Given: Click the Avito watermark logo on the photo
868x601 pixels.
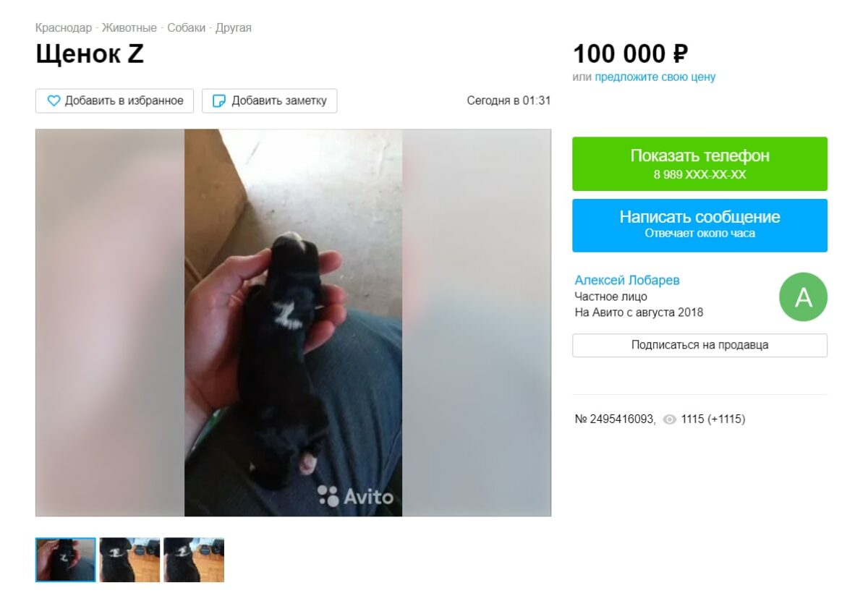Looking at the screenshot, I should pyautogui.click(x=355, y=496).
